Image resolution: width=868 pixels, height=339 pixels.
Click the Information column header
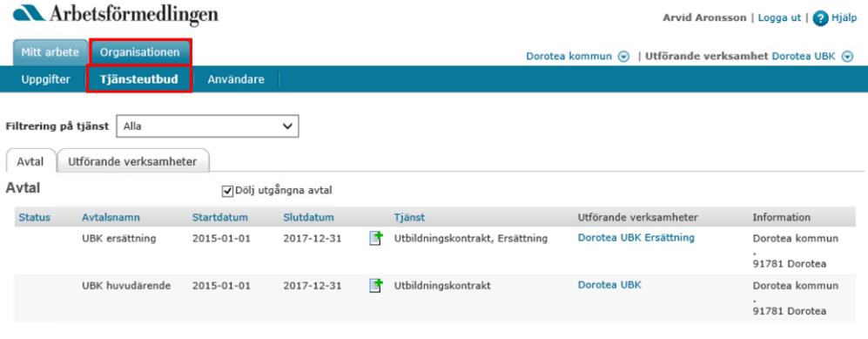point(781,218)
